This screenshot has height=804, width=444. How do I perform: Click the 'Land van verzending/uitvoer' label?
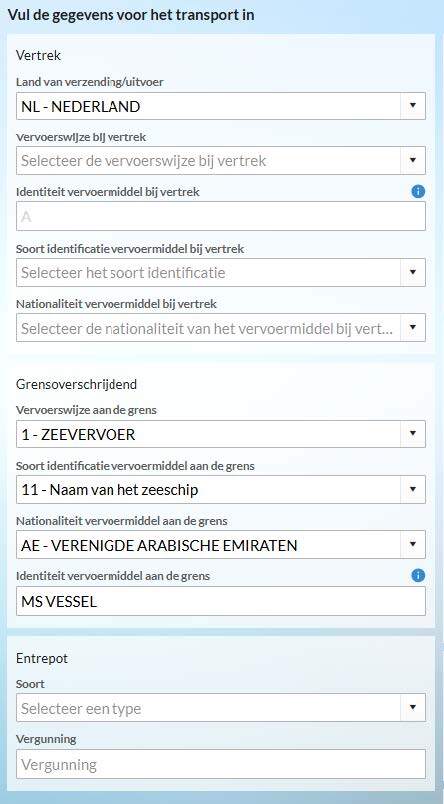tap(90, 82)
